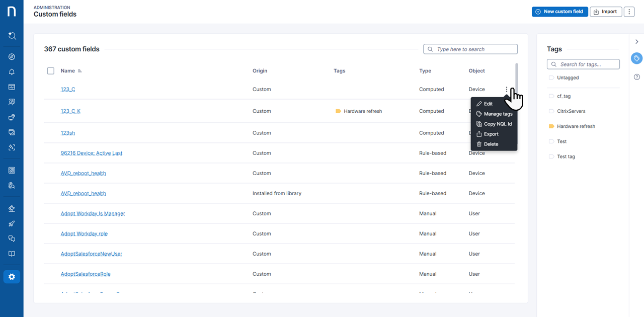Tick the select-all checkbox beside Name
The height and width of the screenshot is (317, 644).
coord(50,71)
